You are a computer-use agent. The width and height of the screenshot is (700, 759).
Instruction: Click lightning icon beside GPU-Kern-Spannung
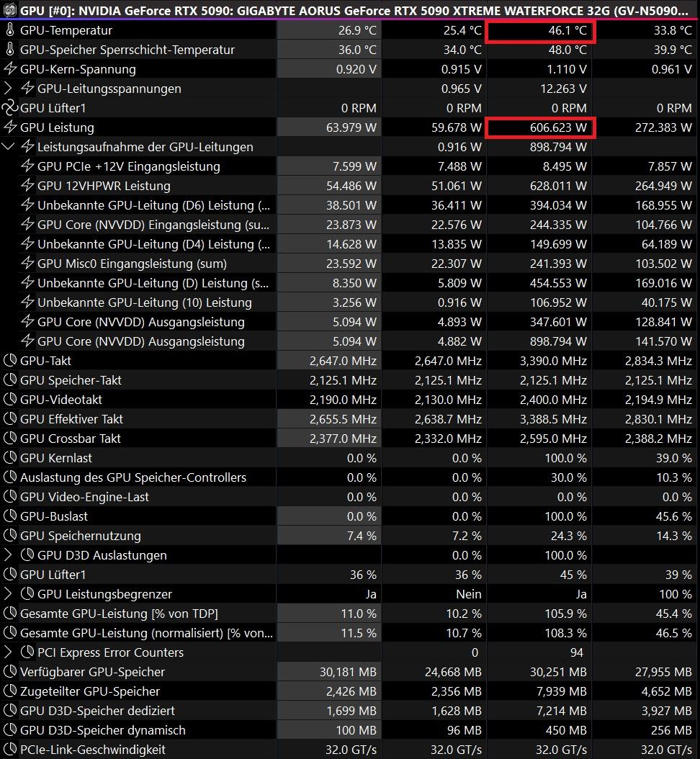click(9, 68)
